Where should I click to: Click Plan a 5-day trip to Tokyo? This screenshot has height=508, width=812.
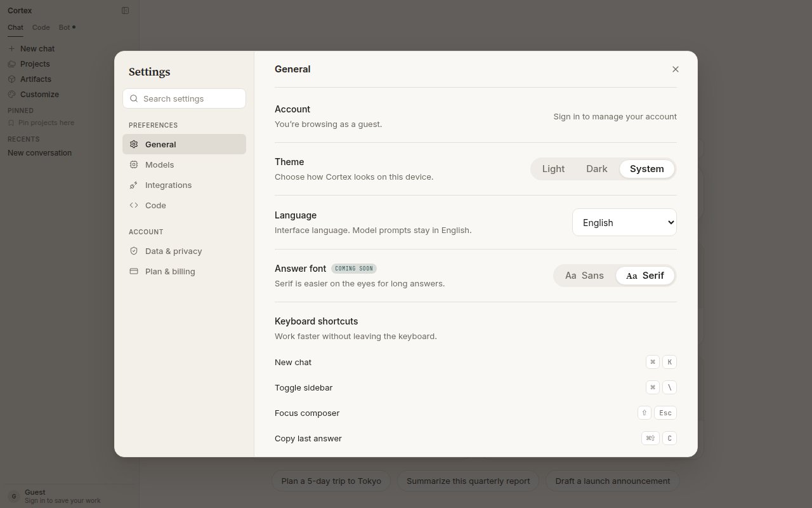click(x=331, y=481)
